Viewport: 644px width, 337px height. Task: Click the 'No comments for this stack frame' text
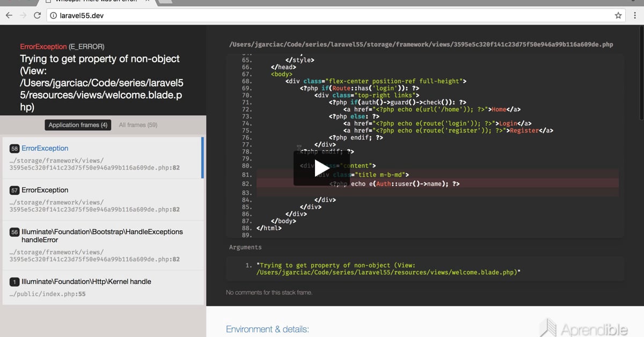(x=269, y=292)
